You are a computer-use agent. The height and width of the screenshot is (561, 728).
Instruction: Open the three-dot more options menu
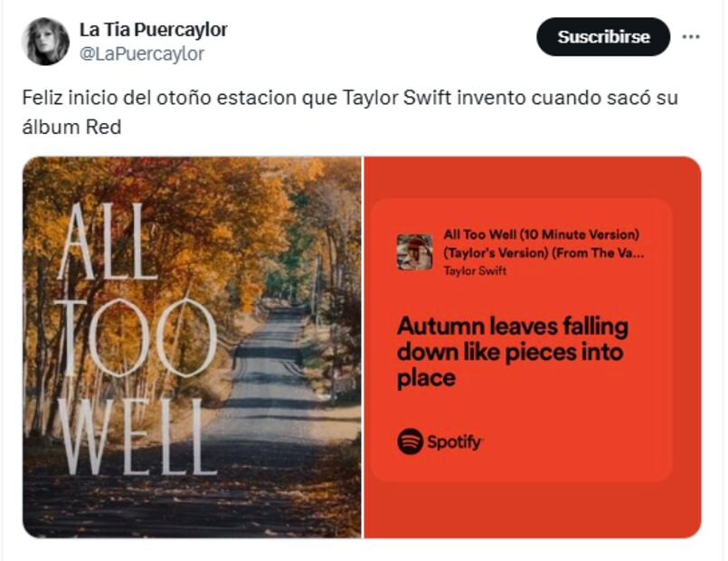[x=691, y=37]
